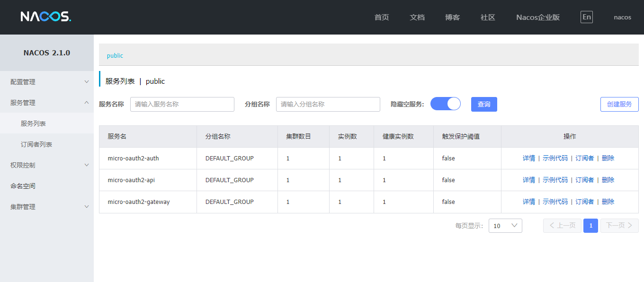The width and height of the screenshot is (644, 282).
Task: Select page 1 in pagination
Action: (590, 226)
